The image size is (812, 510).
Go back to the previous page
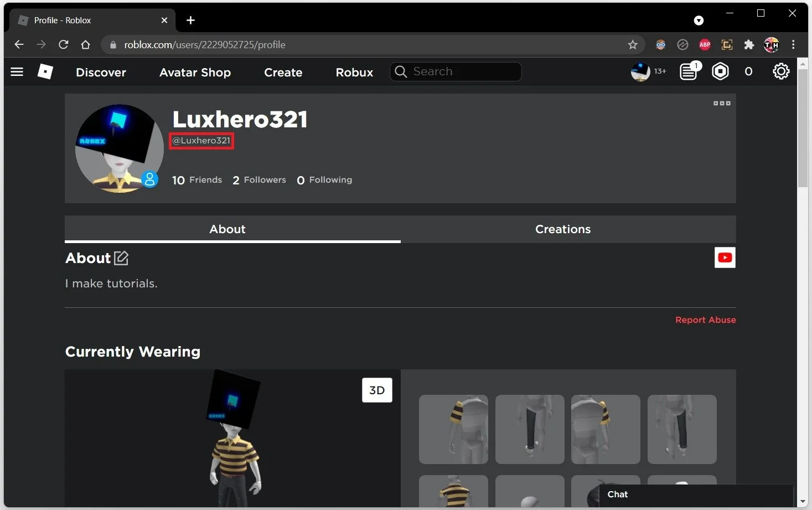click(x=19, y=45)
